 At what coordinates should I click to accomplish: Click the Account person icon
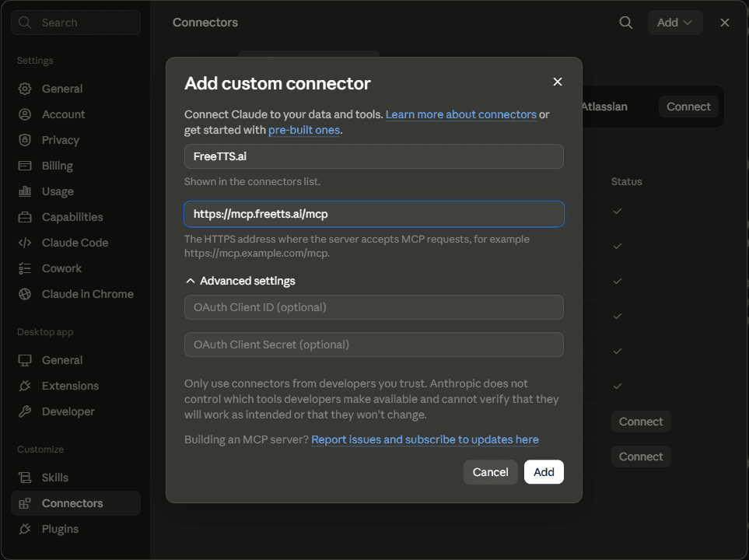tap(25, 114)
